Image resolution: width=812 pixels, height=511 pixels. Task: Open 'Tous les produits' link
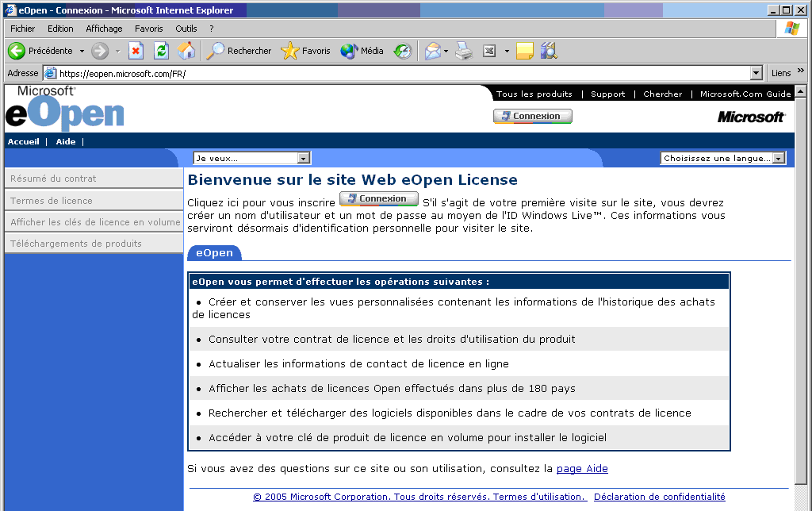coord(534,94)
